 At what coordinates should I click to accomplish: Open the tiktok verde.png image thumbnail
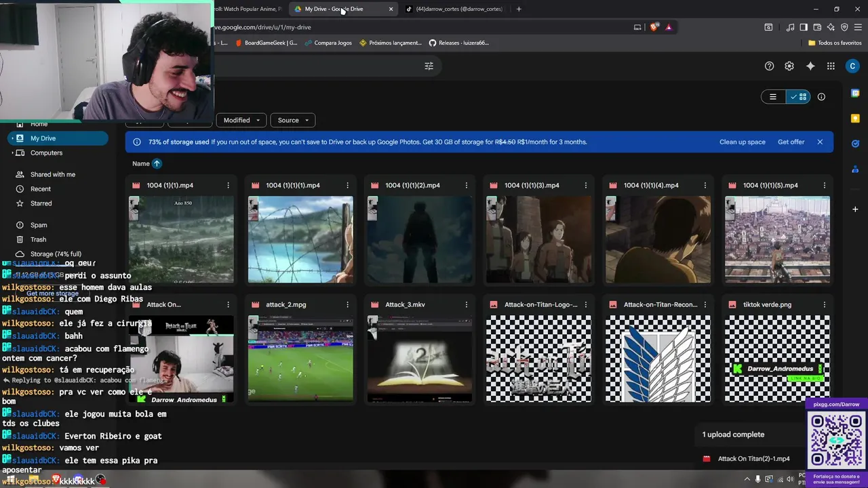777,359
